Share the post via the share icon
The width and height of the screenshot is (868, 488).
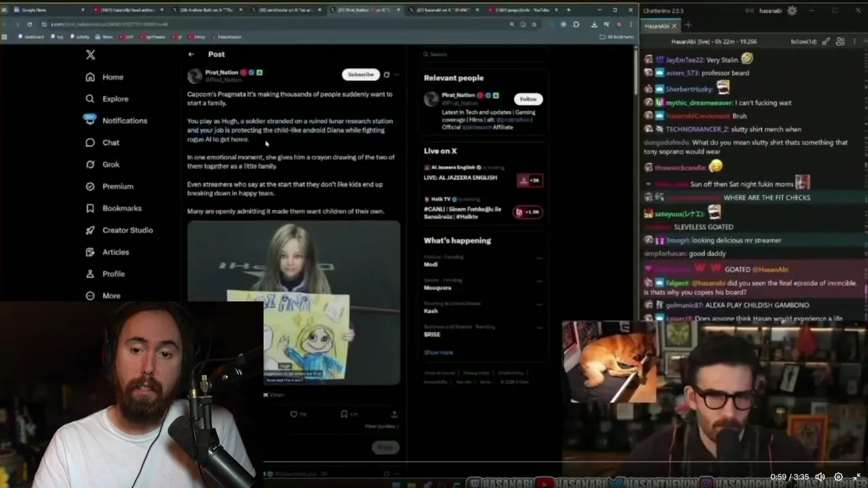pos(394,414)
